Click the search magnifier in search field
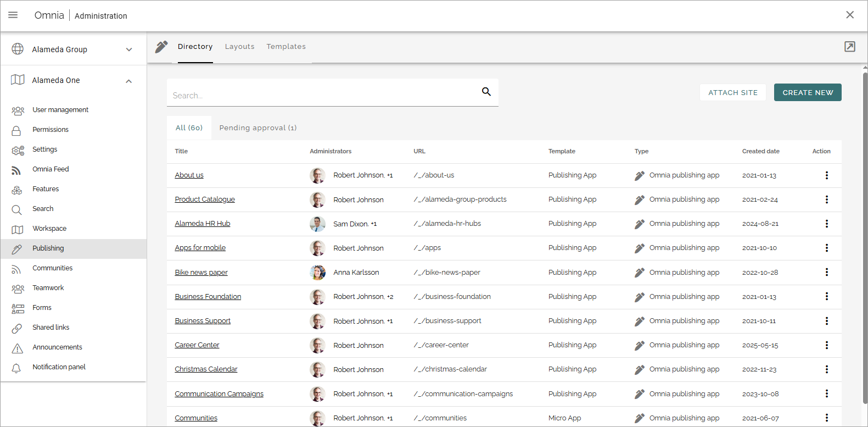 click(x=486, y=92)
